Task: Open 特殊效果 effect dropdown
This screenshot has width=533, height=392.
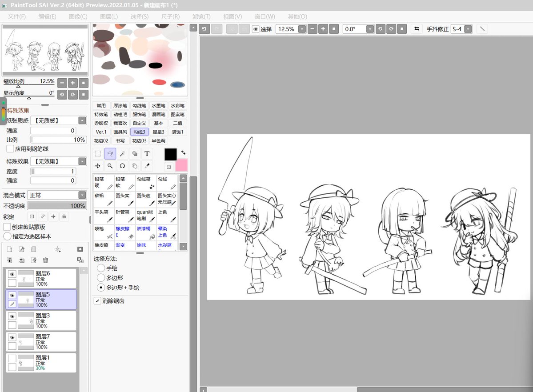Action: 82,161
